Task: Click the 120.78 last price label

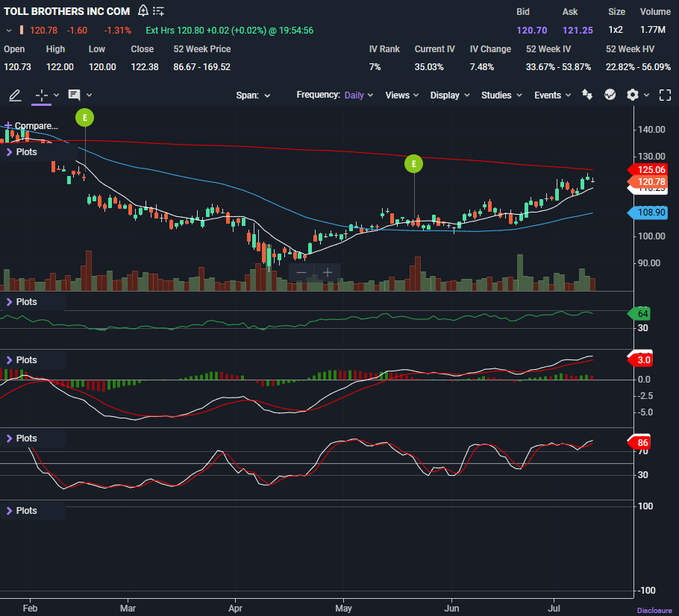Action: (x=648, y=182)
